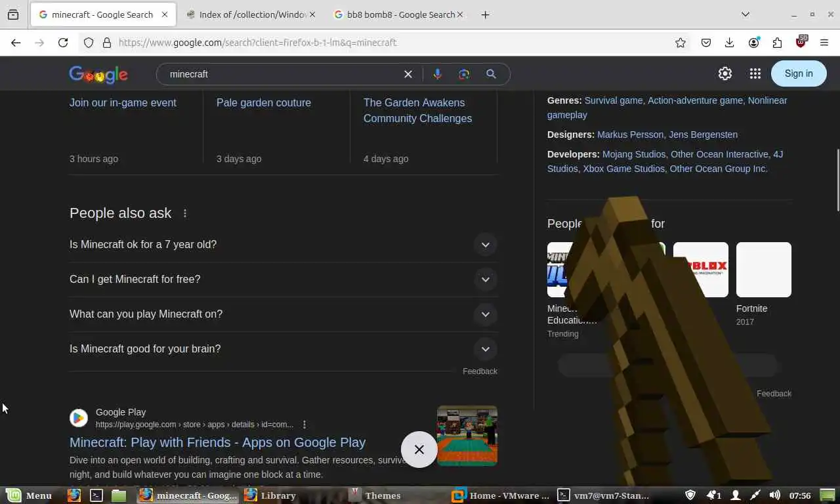Open the Mojang Studios link
The image size is (840, 504).
(634, 154)
